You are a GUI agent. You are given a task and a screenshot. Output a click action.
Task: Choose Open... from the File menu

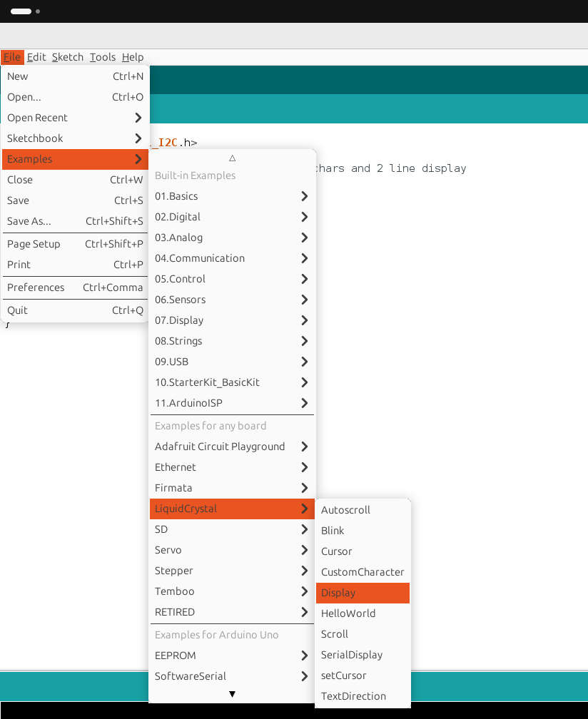click(x=75, y=97)
